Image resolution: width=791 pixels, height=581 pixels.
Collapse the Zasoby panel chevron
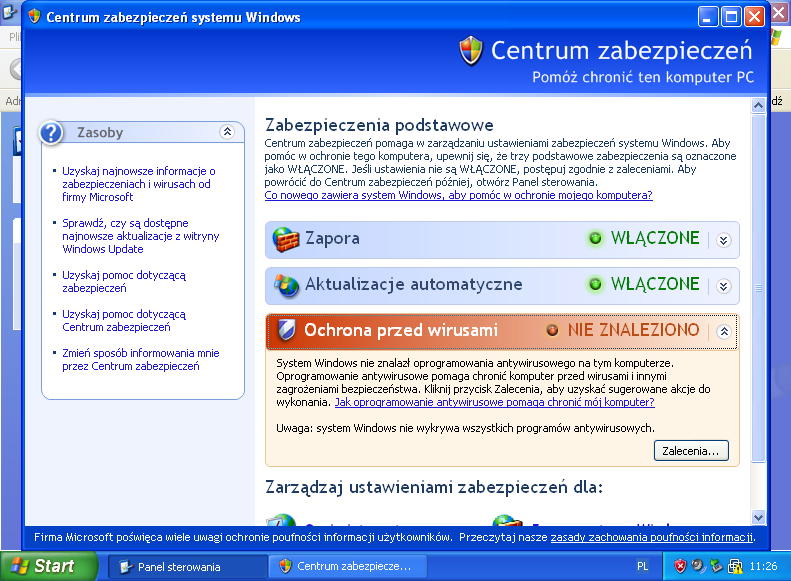click(x=228, y=132)
